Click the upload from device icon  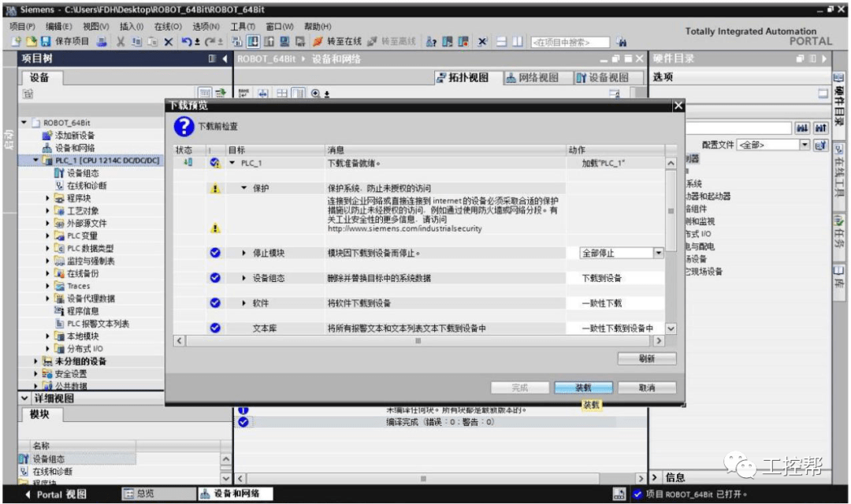point(269,42)
